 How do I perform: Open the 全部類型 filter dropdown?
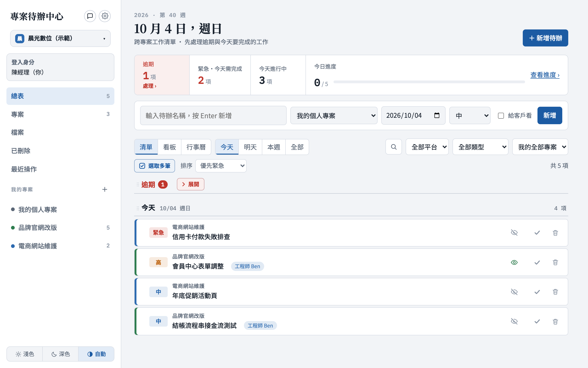[x=480, y=147]
